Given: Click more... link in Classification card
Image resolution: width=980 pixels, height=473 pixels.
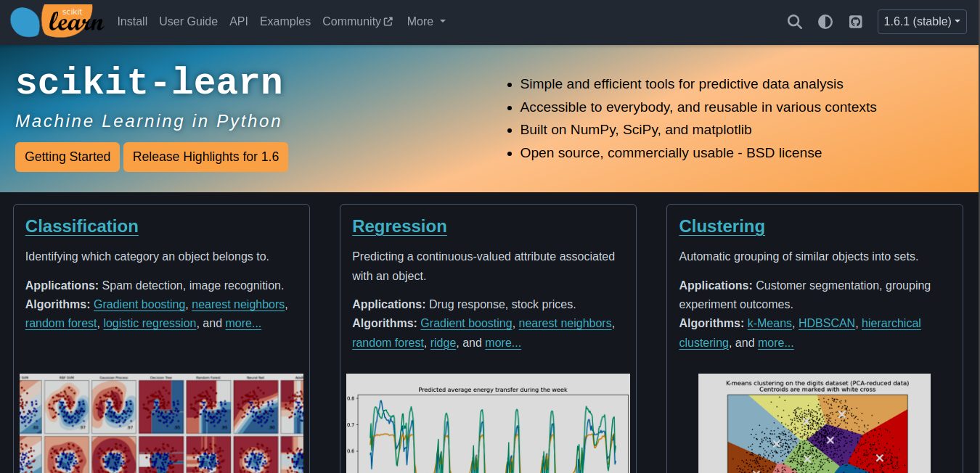Looking at the screenshot, I should pyautogui.click(x=243, y=323).
